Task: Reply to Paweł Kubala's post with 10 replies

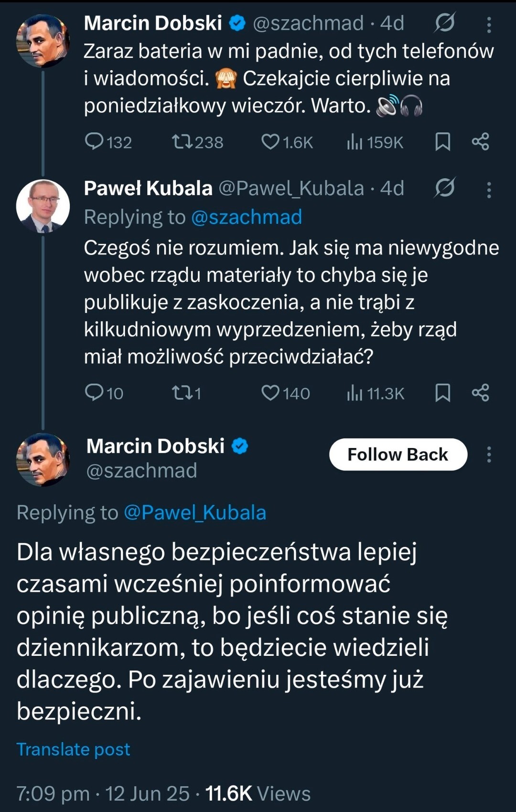Action: pos(94,393)
